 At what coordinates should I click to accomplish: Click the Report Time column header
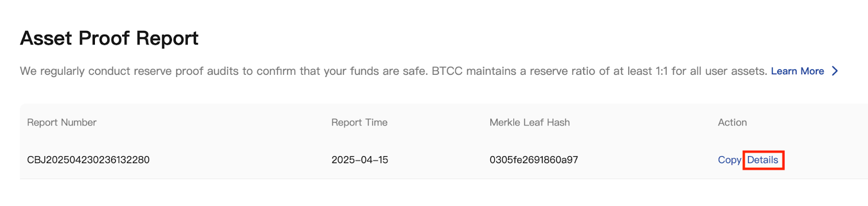click(x=360, y=123)
